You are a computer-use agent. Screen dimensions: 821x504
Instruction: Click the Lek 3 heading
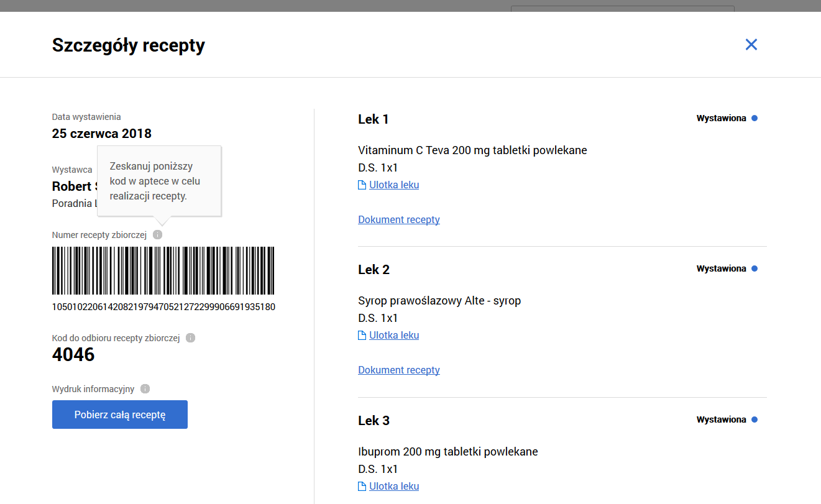click(x=374, y=421)
